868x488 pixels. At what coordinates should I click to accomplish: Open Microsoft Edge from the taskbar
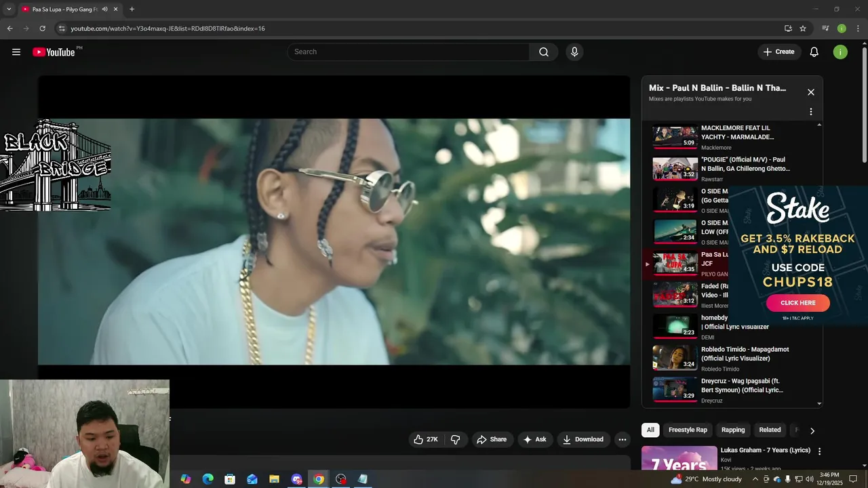(x=208, y=479)
